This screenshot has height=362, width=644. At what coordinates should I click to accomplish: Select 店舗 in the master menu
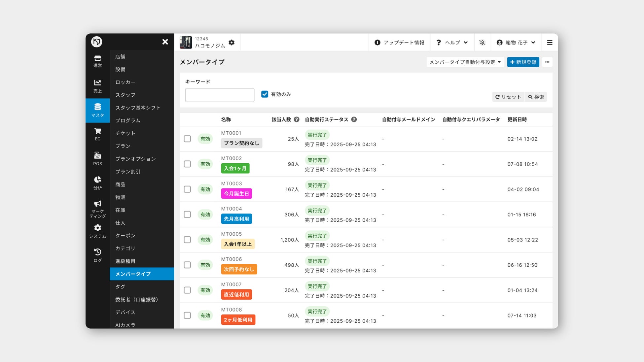142,57
